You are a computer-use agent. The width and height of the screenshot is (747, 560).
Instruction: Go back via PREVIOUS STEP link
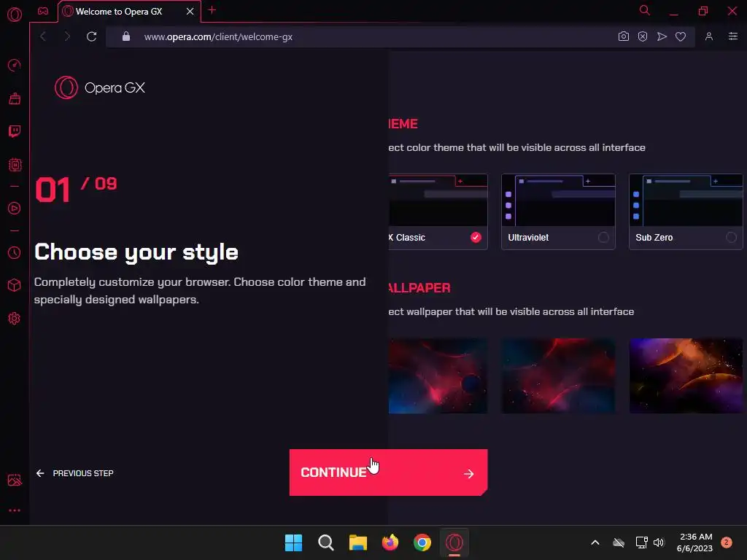click(75, 473)
